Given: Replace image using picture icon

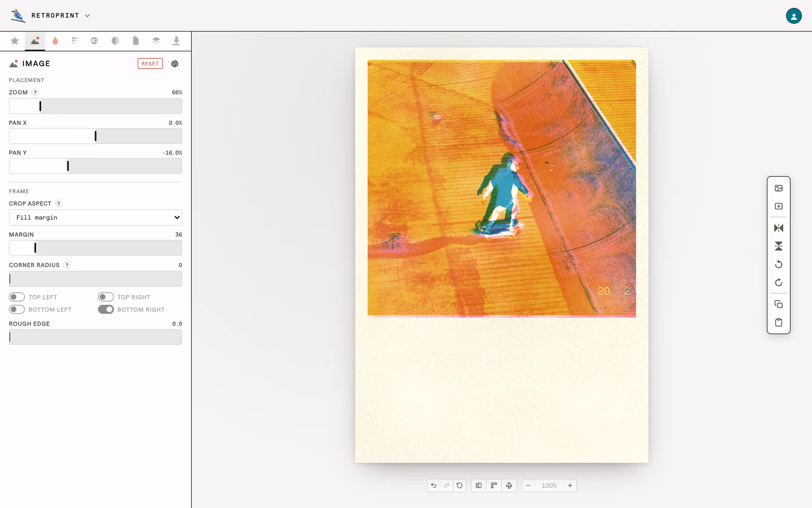Looking at the screenshot, I should pyautogui.click(x=779, y=188).
